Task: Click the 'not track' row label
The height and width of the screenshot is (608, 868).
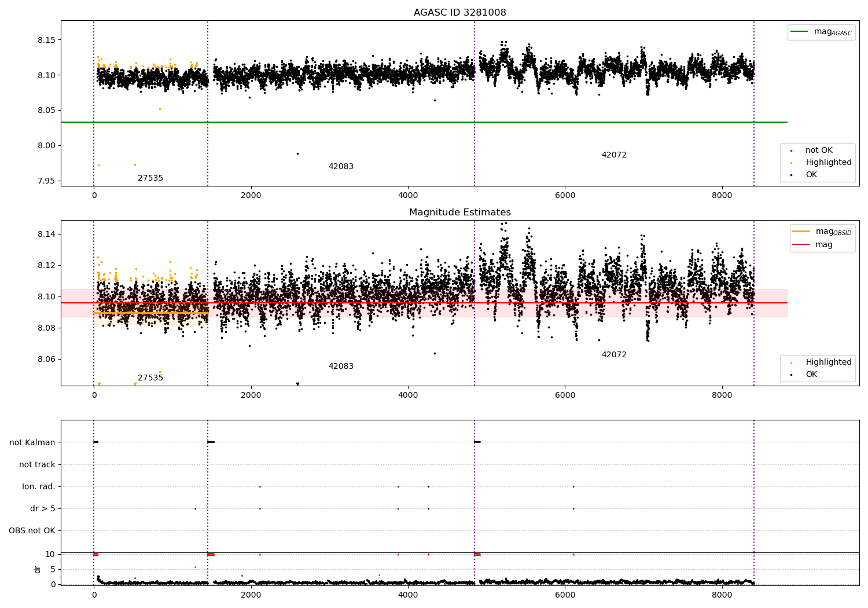Action: pyautogui.click(x=37, y=465)
